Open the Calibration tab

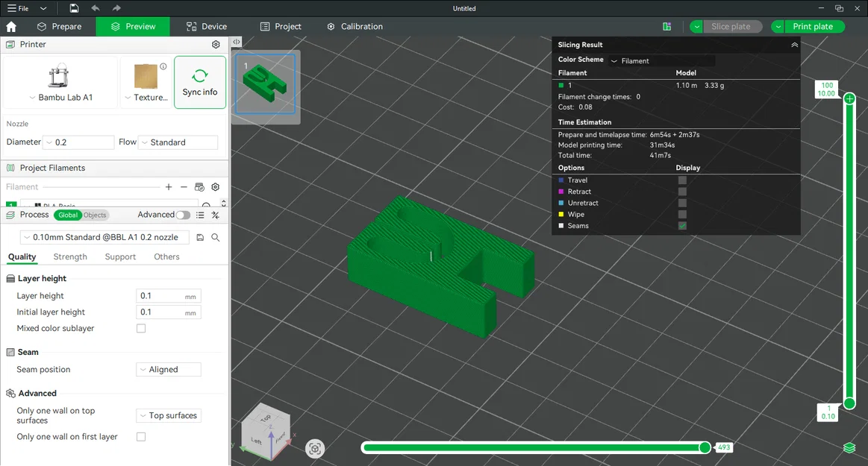pyautogui.click(x=355, y=27)
